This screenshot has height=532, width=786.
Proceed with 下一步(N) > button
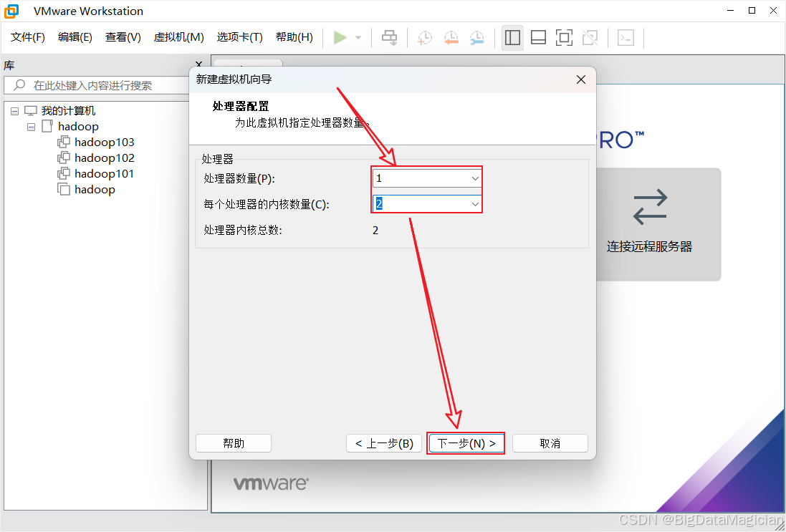click(x=466, y=443)
